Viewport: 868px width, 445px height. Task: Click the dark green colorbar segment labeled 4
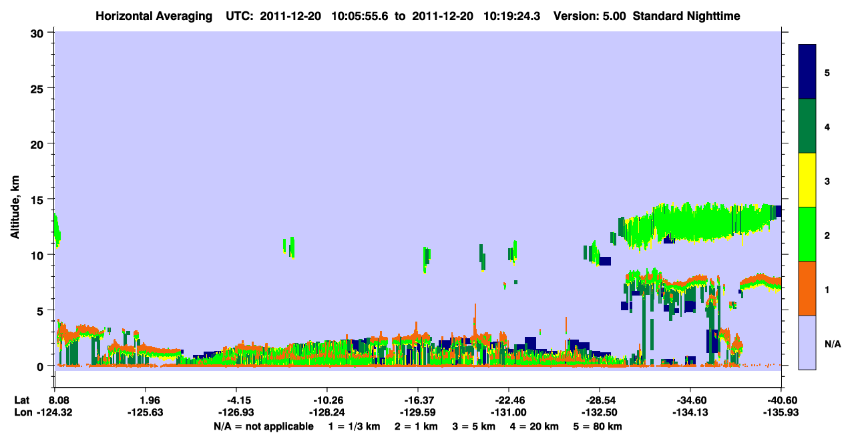pos(807,126)
